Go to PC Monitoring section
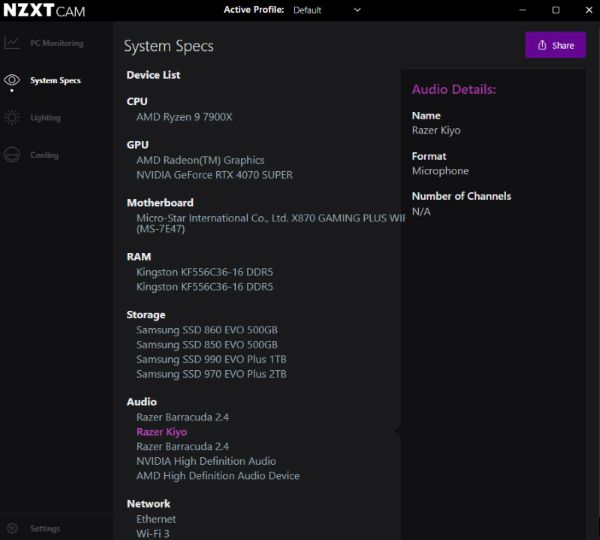Viewport: 600px width, 540px height. [x=57, y=43]
